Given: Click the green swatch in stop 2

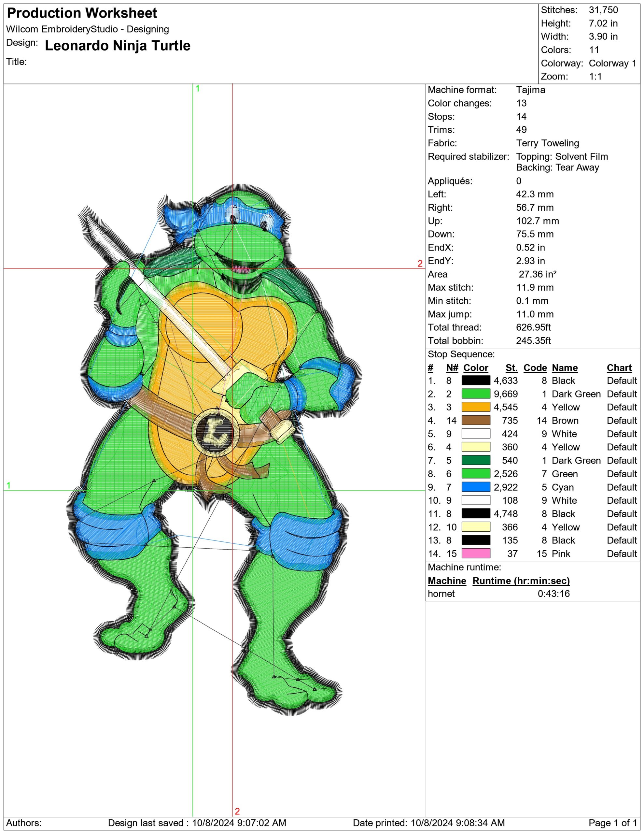Looking at the screenshot, I should coord(476,394).
